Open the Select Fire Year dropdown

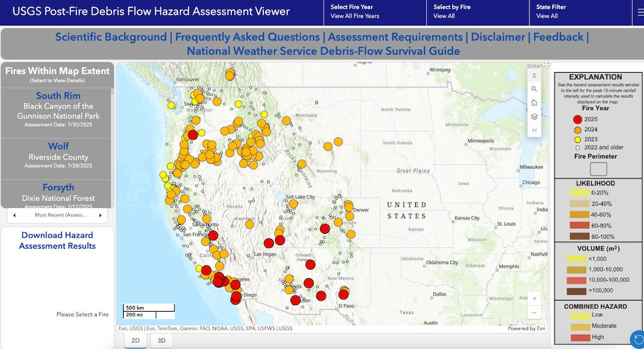coord(374,12)
